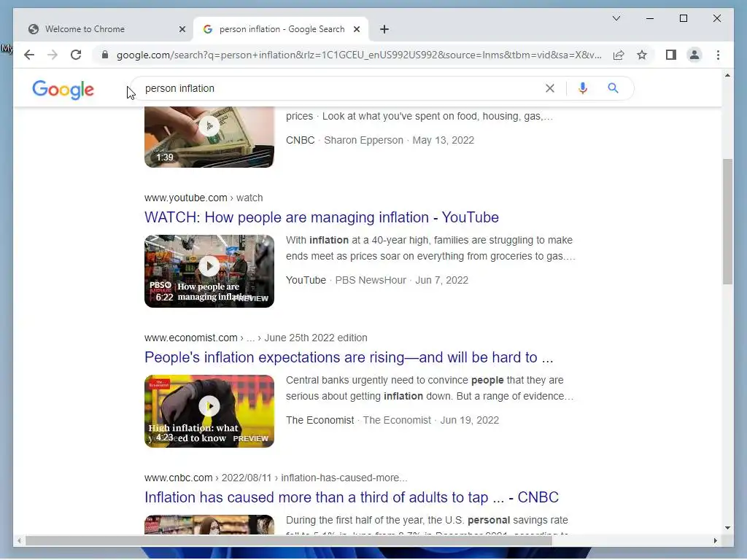Click the May 13, 2022 date text

[443, 140]
